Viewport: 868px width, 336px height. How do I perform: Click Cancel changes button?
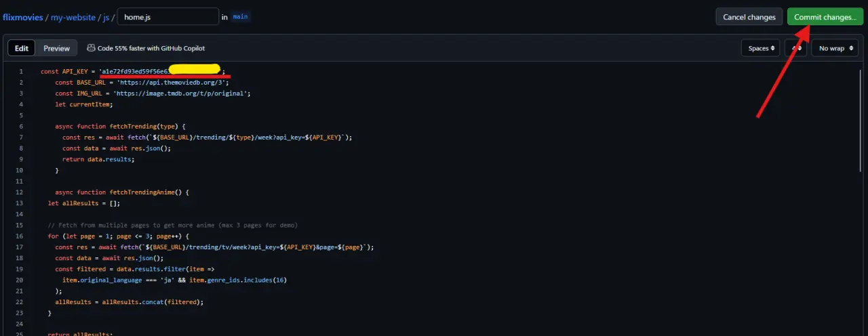(x=749, y=17)
